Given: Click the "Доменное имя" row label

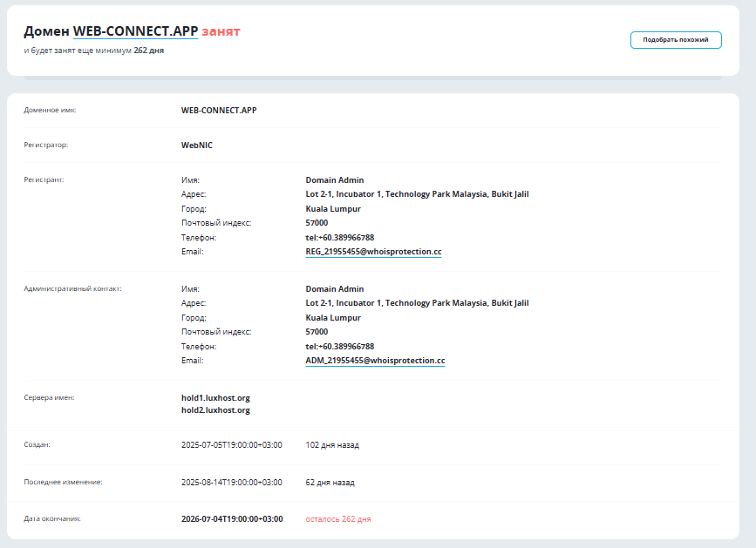Looking at the screenshot, I should point(48,111).
